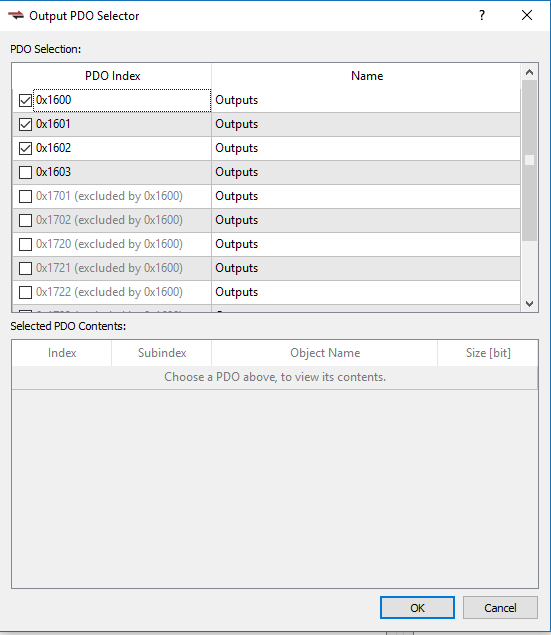Close the Output PDO Selector dialog
551x635 pixels.
point(527,15)
